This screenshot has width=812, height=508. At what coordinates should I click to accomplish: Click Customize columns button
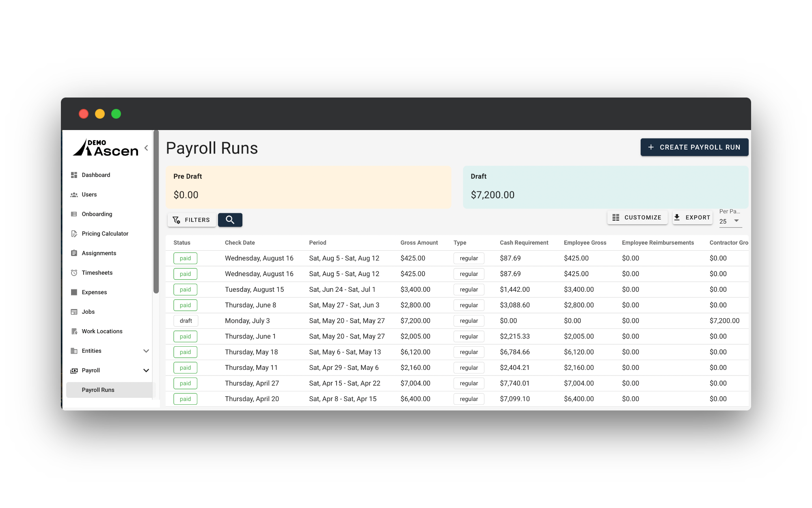tap(637, 217)
